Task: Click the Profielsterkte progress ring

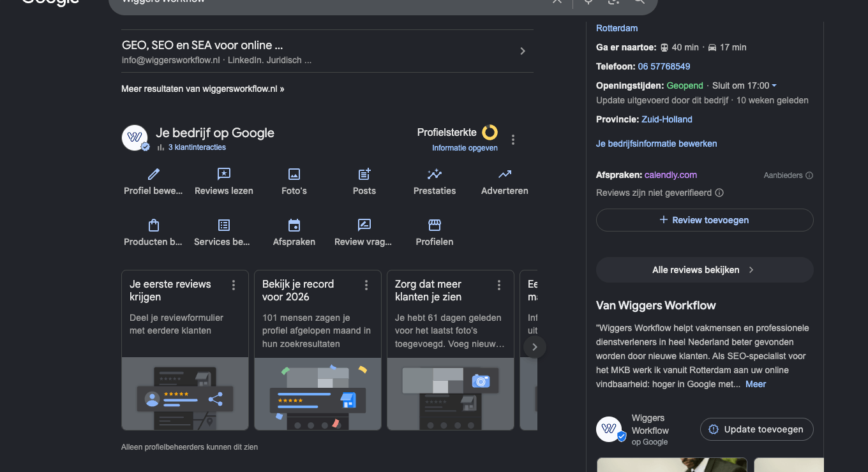Action: click(x=490, y=133)
